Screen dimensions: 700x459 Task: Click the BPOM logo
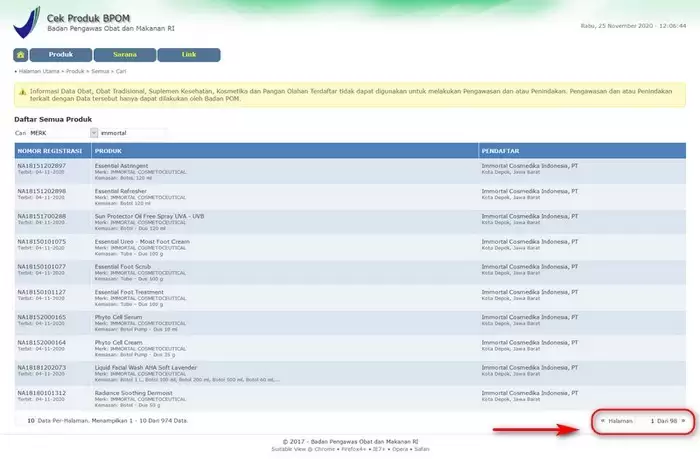(27, 22)
